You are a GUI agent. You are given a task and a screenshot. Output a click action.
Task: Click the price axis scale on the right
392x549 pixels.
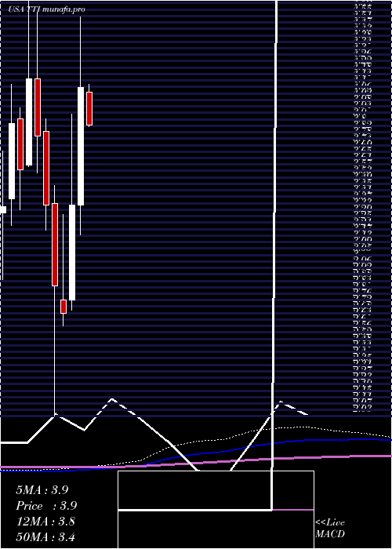coord(363,206)
